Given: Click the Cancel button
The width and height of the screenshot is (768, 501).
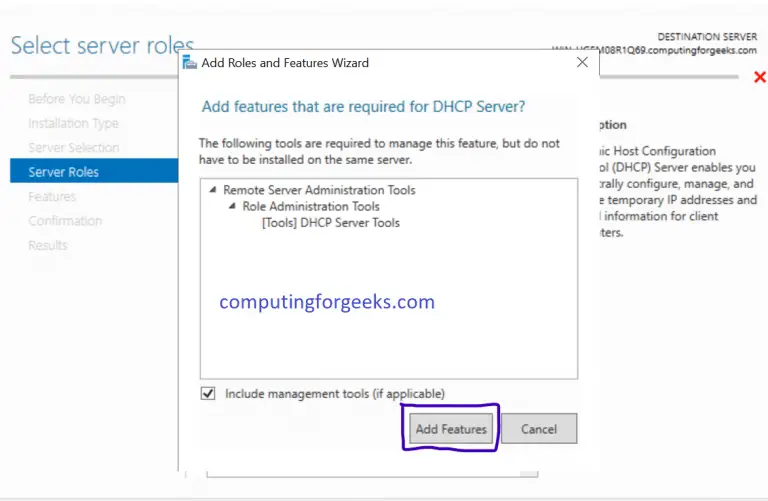Looking at the screenshot, I should point(538,429).
